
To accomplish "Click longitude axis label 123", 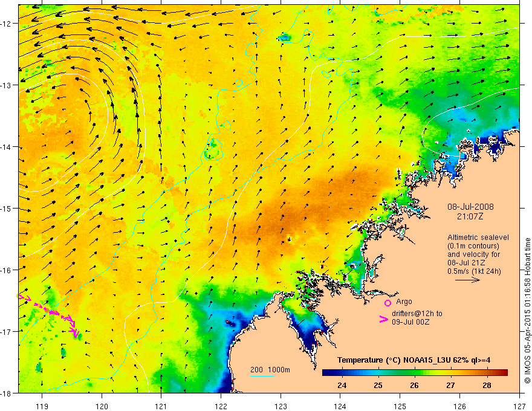I will [x=281, y=406].
